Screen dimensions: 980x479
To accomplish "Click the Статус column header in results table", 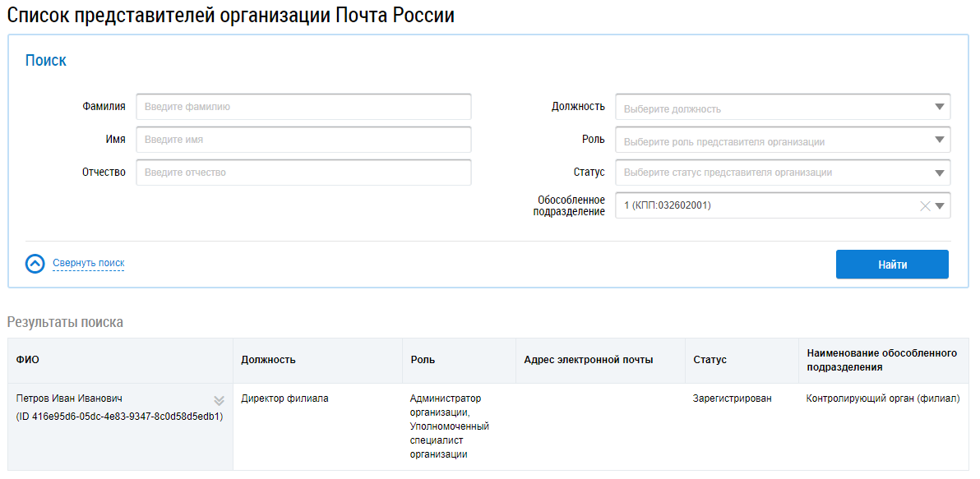I will coord(710,360).
